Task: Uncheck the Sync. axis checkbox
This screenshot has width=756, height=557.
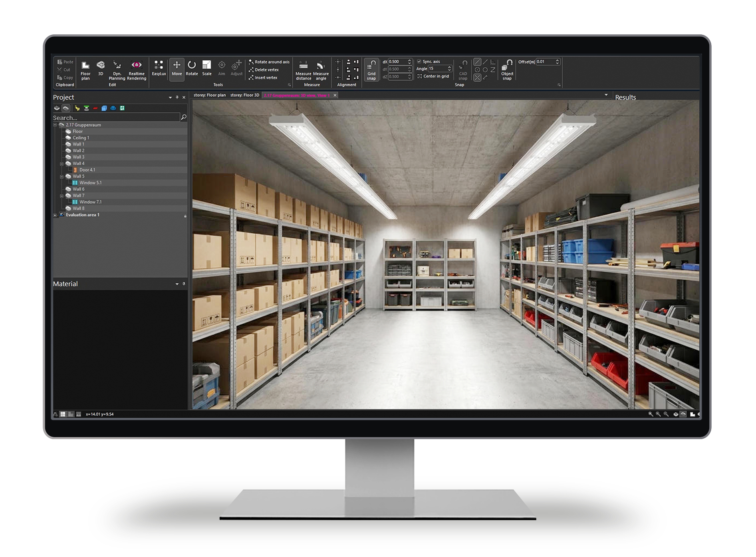Action: point(419,62)
